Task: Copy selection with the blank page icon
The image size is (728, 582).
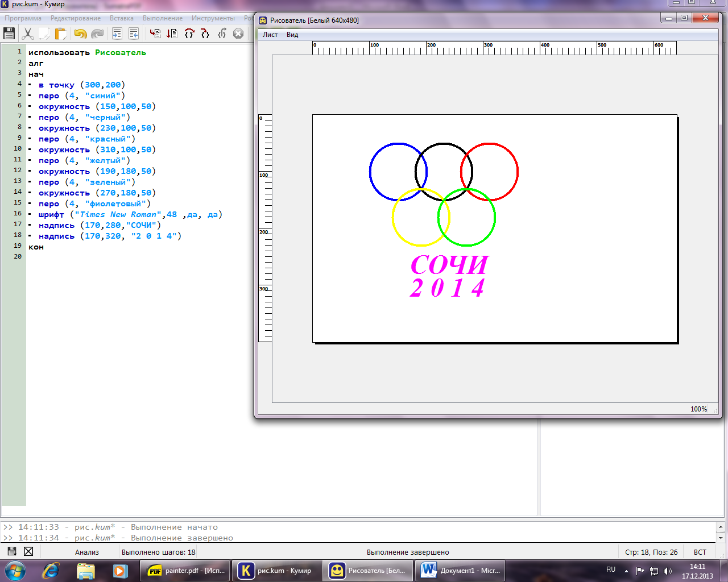Action: (x=44, y=34)
